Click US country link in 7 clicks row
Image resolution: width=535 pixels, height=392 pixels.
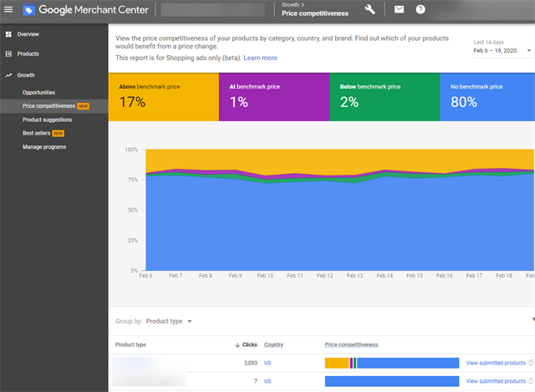[267, 381]
